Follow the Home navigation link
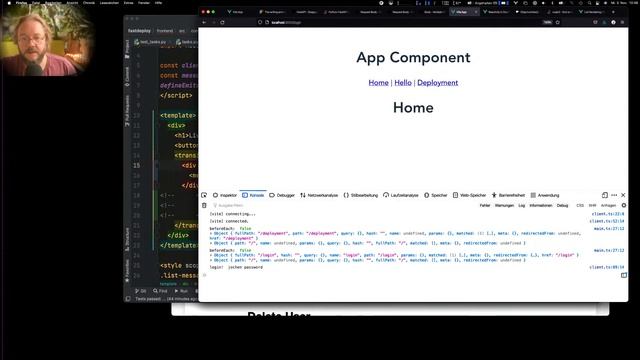Image resolution: width=640 pixels, height=360 pixels. (378, 82)
